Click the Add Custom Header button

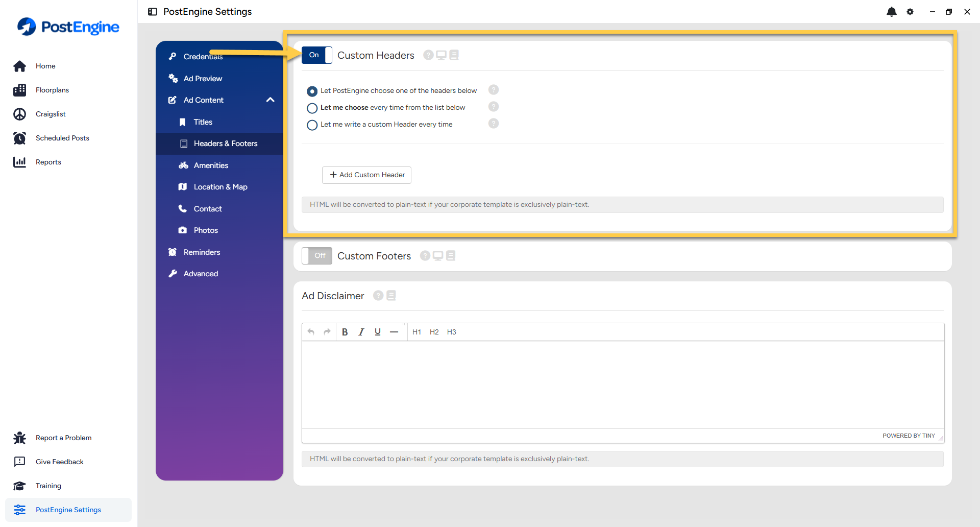tap(366, 175)
